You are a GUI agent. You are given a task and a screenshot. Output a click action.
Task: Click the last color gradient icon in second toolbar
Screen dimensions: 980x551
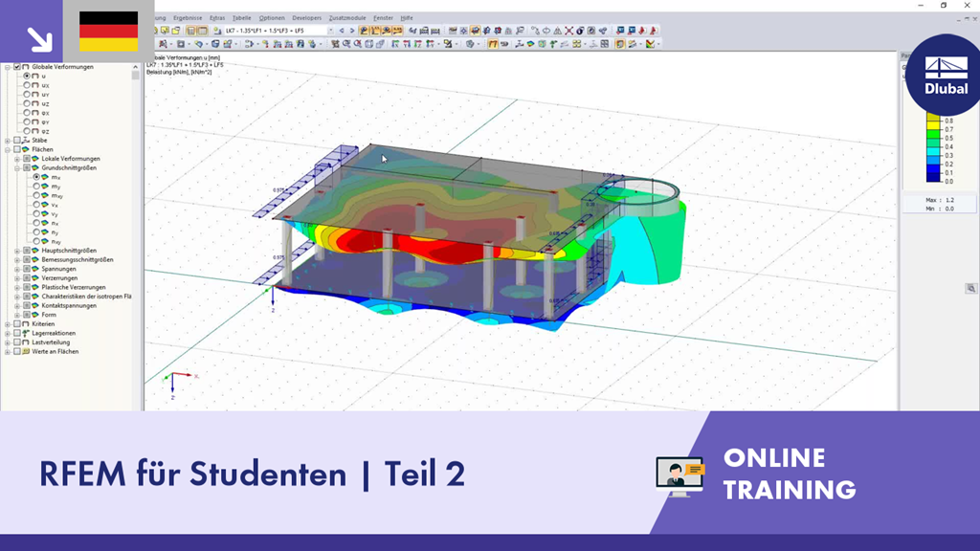pyautogui.click(x=650, y=44)
